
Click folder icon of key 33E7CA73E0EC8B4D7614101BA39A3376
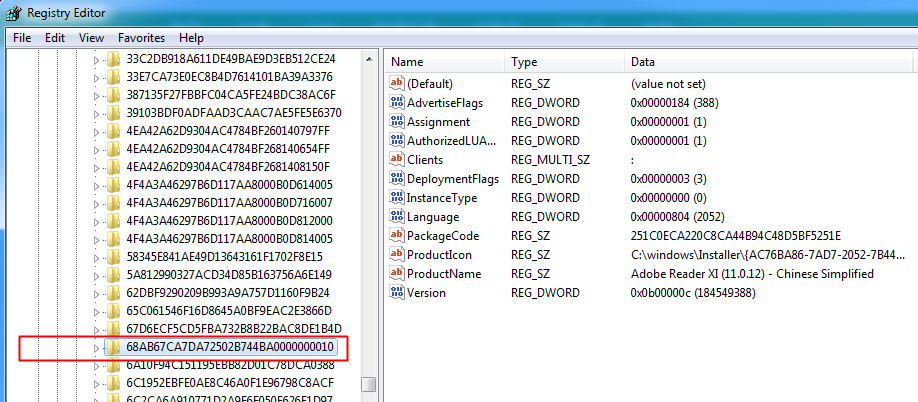(113, 77)
